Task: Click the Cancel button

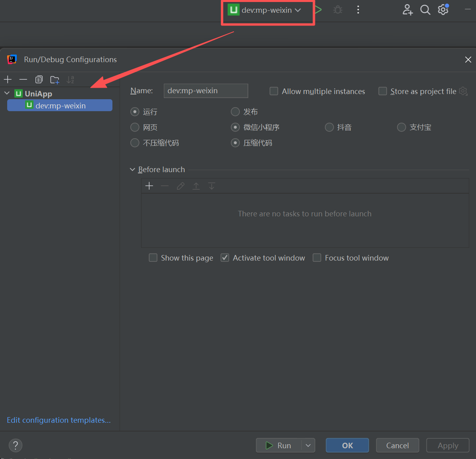Action: point(397,445)
